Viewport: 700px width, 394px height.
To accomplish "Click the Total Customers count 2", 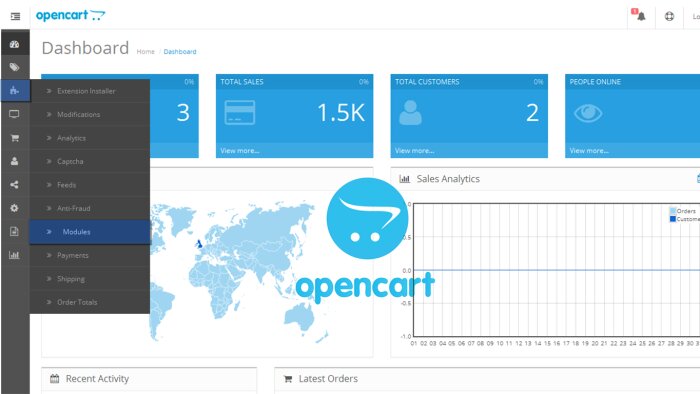I will (532, 112).
